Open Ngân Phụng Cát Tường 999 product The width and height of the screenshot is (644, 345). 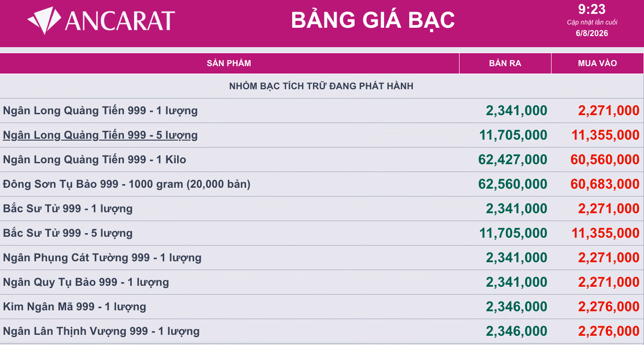click(102, 258)
